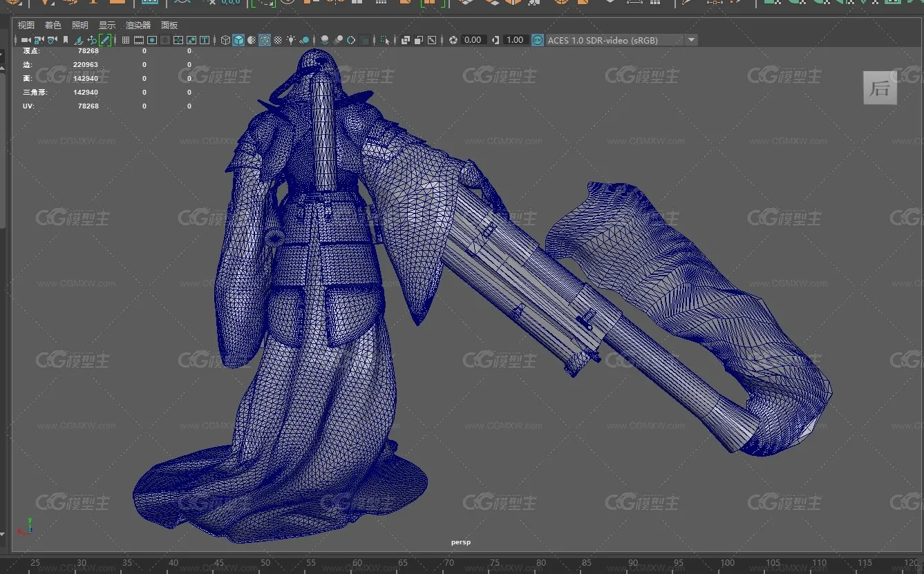Toggle the Resolution Gate icon
The image size is (924, 574).
point(151,40)
